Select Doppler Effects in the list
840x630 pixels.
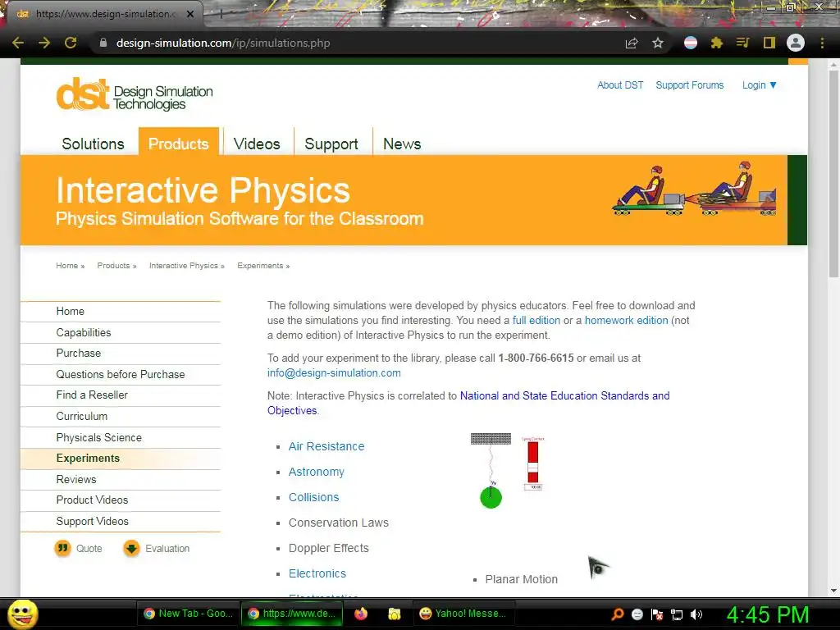pos(328,548)
